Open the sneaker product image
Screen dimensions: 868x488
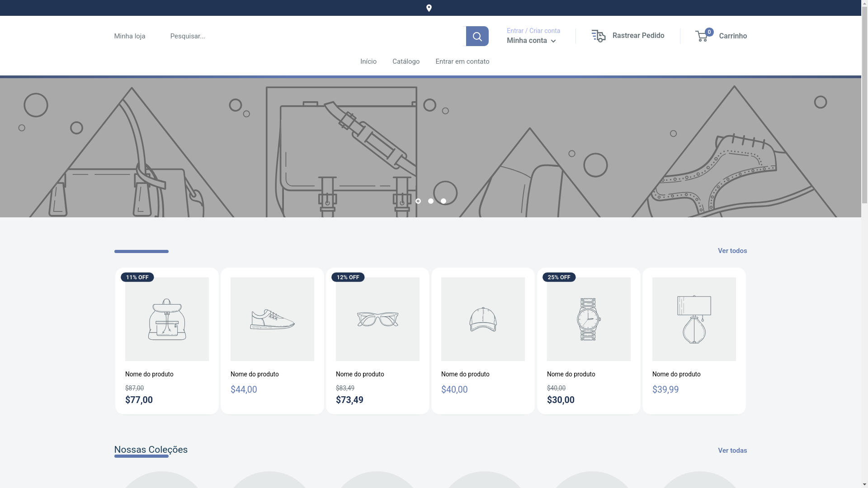pos(272,319)
